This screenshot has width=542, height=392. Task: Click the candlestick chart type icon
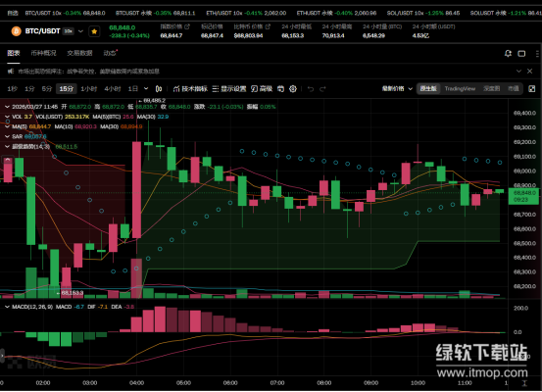159,89
